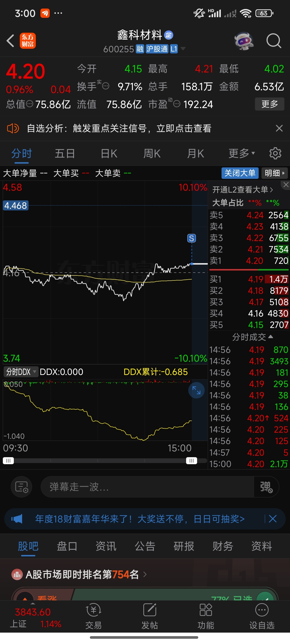The width and height of the screenshot is (290, 644).
Task: Open the 年度18财富嘉年华 promo banner
Action: click(x=140, y=519)
